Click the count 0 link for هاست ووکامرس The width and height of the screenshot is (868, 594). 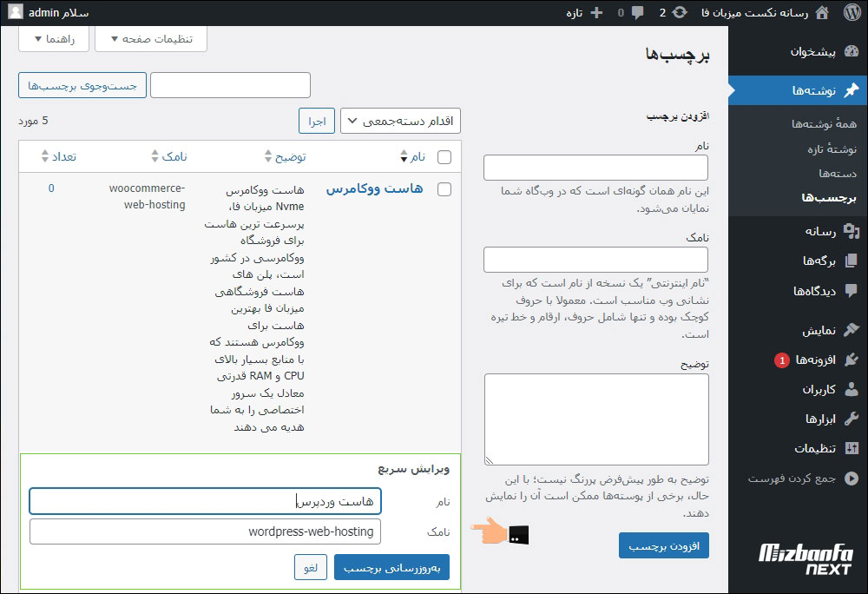[51, 188]
